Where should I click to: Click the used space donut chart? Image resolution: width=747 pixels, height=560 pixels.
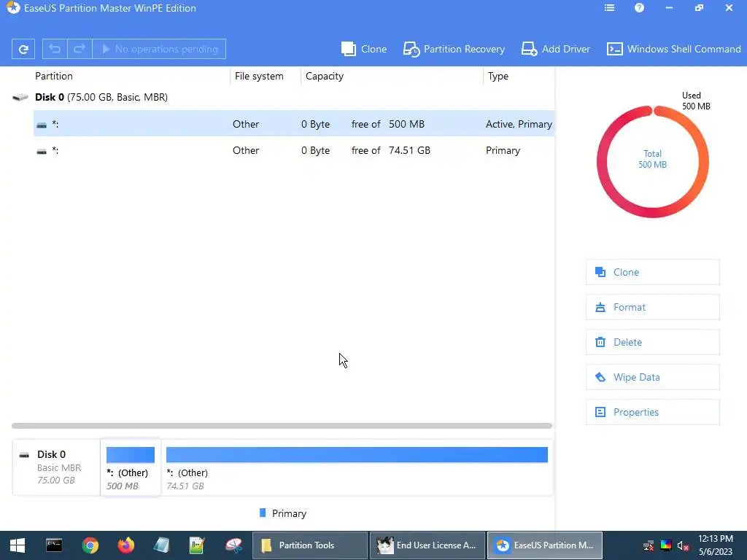pos(652,162)
